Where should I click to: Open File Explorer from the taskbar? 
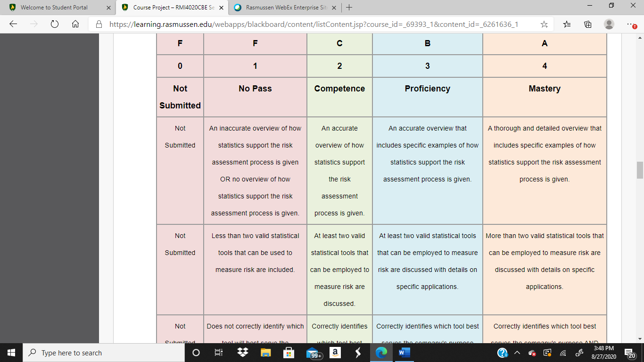tap(265, 353)
